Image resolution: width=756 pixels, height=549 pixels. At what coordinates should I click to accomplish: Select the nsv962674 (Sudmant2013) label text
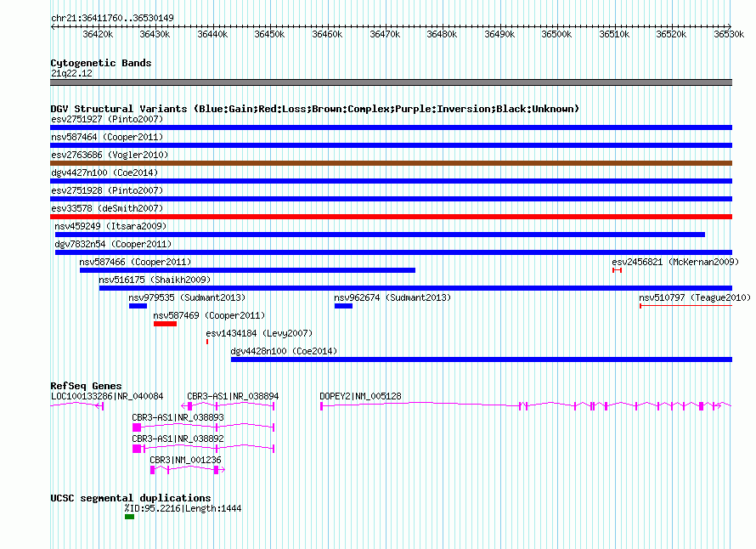point(392,297)
